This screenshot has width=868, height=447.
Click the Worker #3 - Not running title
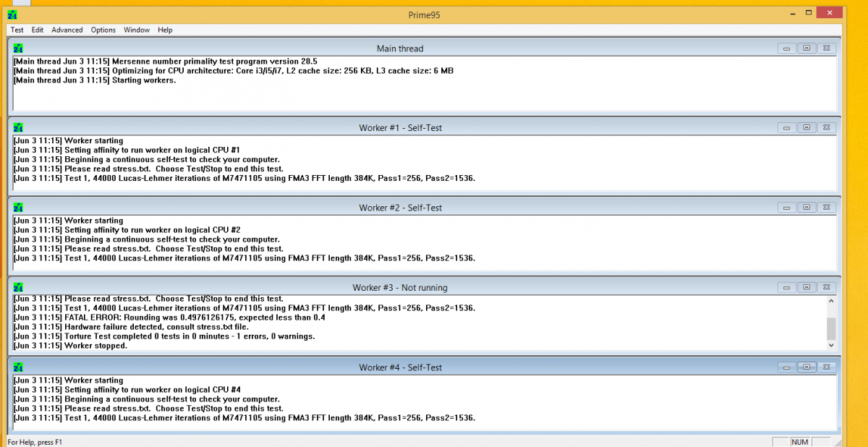coord(400,287)
